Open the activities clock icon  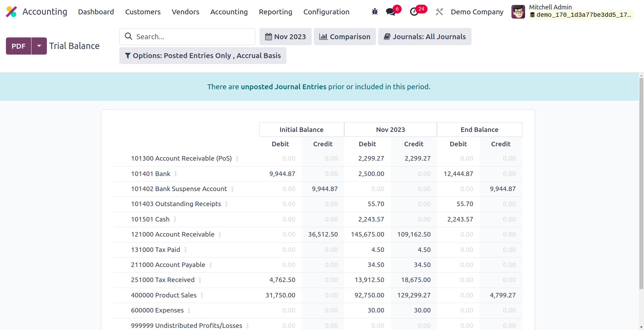414,12
